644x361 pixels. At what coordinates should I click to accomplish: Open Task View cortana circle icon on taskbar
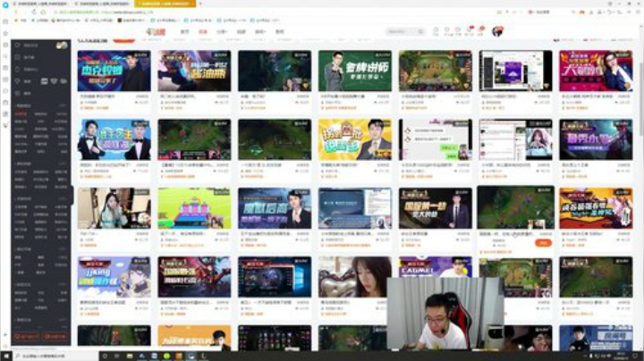click(x=106, y=356)
